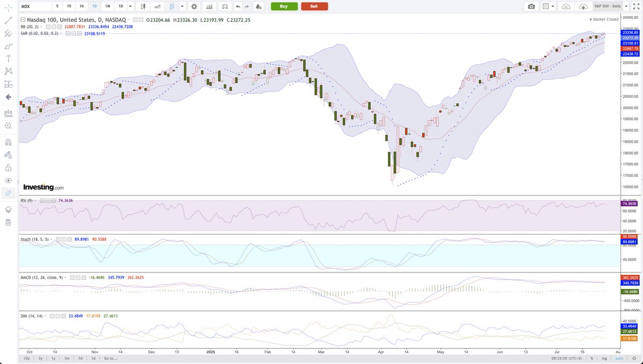This screenshot has height=364, width=643.
Task: Click the trash icon to remove drawings
Action: [8, 222]
